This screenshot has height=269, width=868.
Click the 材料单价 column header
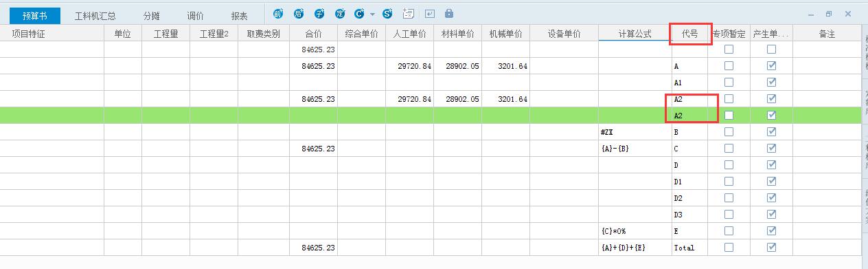(457, 34)
